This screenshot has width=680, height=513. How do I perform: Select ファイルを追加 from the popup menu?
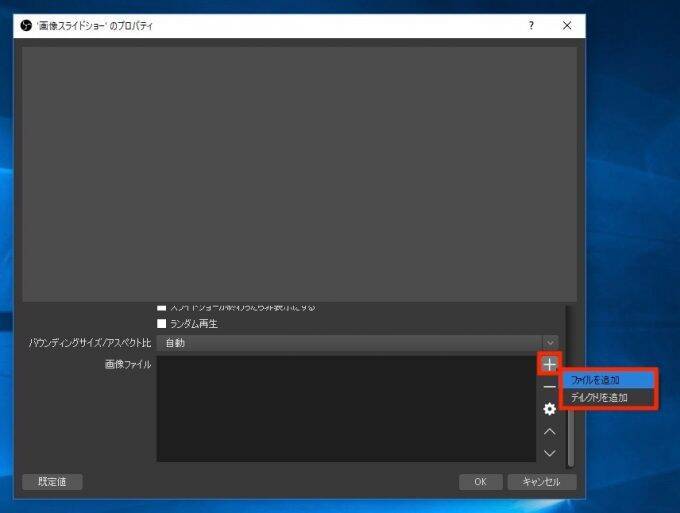point(609,380)
